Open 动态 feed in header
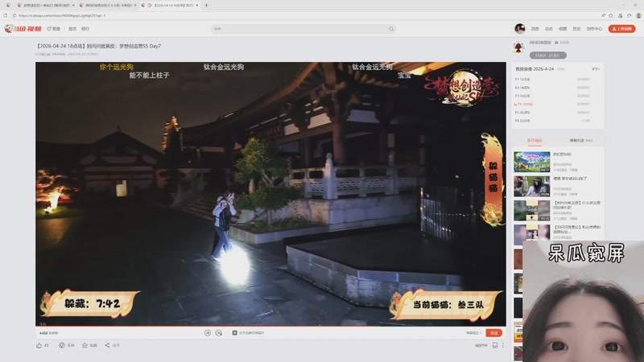 point(549,29)
